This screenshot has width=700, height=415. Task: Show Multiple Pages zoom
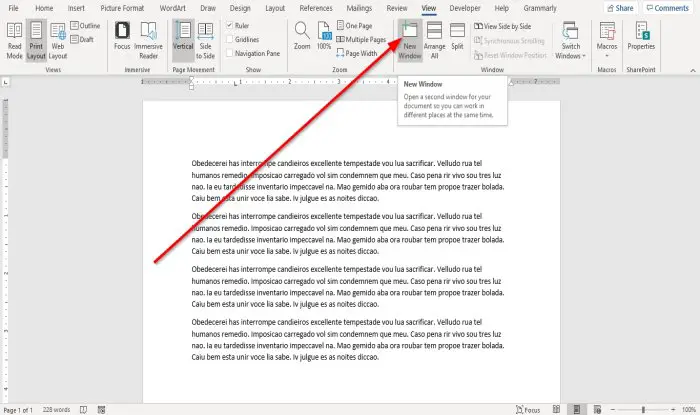point(361,39)
